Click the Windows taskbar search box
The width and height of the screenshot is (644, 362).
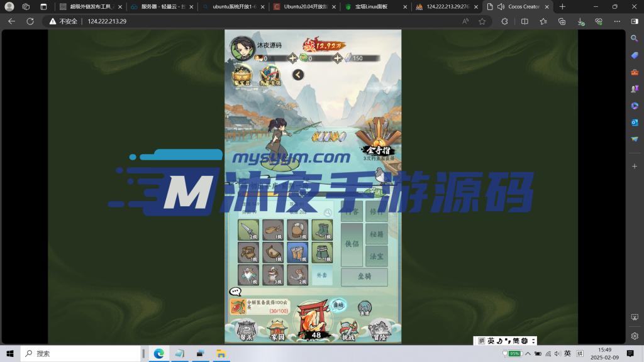tap(80, 354)
